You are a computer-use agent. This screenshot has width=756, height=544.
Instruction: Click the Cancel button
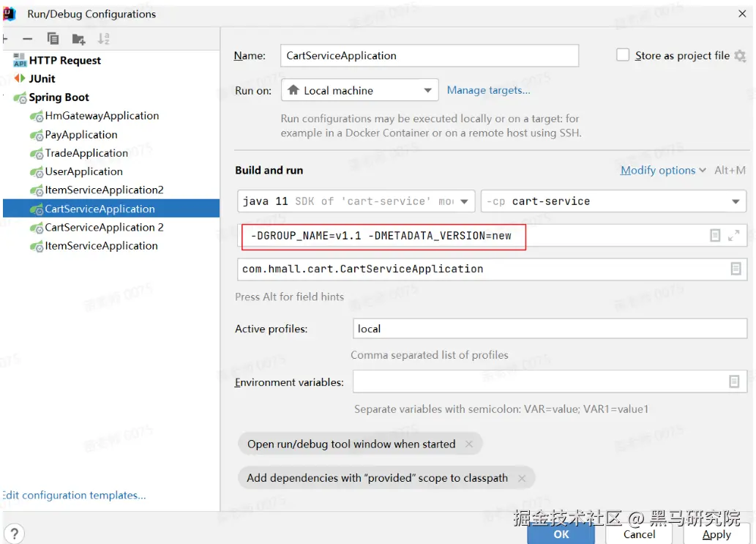pos(639,534)
